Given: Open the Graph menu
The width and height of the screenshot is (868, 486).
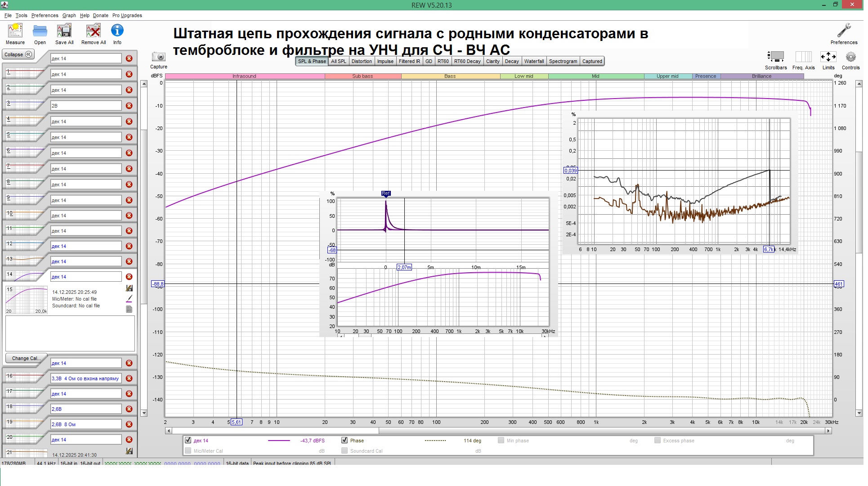Looking at the screenshot, I should click(x=69, y=15).
